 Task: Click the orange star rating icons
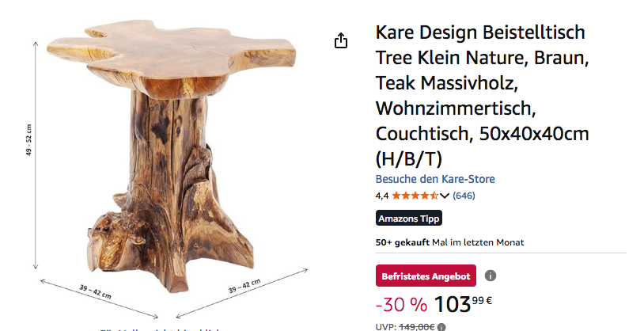[x=415, y=196]
